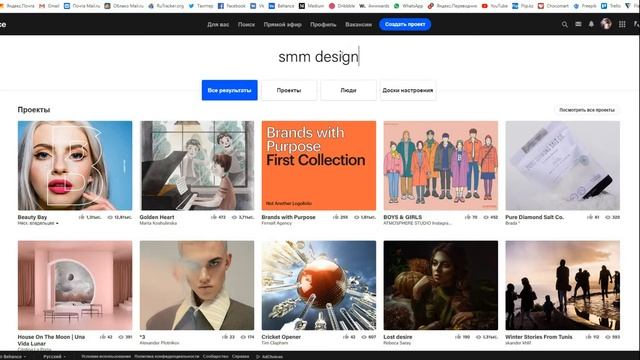640x360 pixels.
Task: Click the views eye icon under Pure Diamond Salt Co.
Action: pos(607,218)
